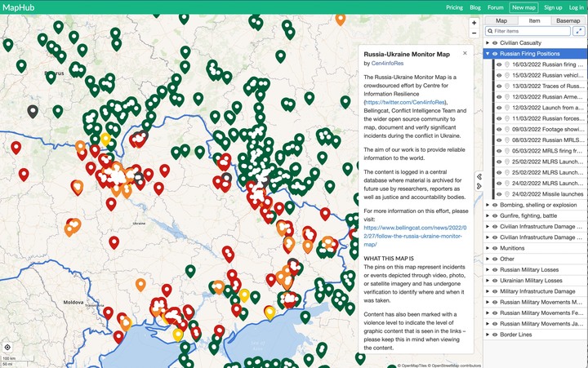The height and width of the screenshot is (368, 588).
Task: Open the Pricing page
Action: point(455,7)
